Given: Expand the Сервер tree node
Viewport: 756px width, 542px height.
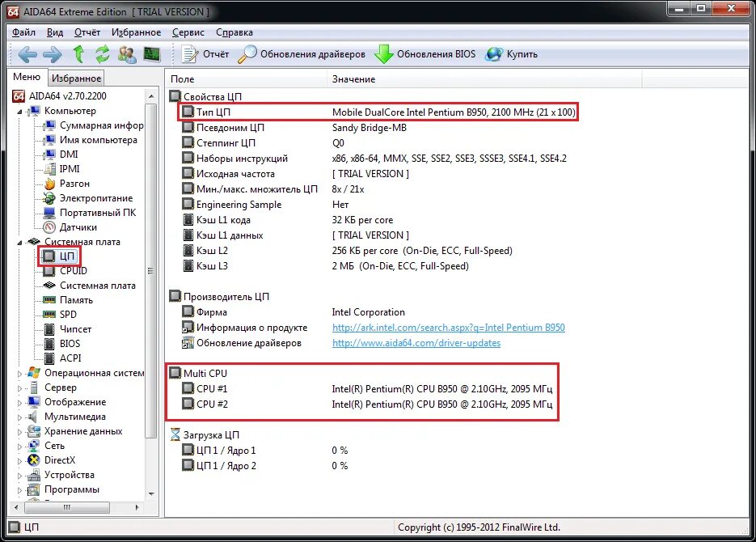Looking at the screenshot, I should point(19,387).
